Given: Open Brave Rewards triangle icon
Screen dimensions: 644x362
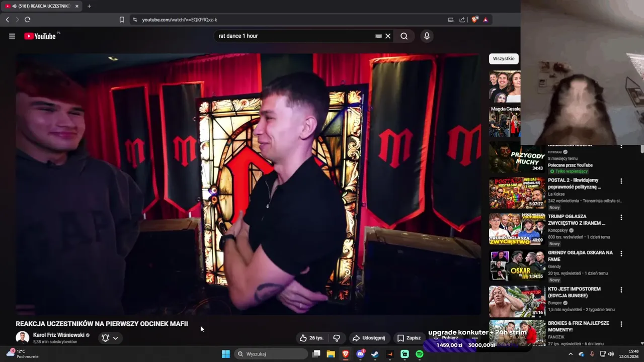Looking at the screenshot, I should (x=485, y=20).
